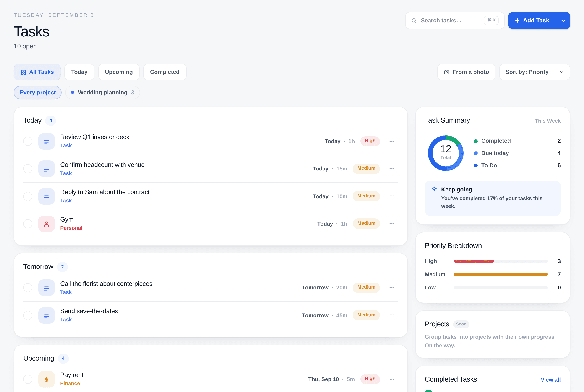Click the Reply to Sam task icon

pos(47,196)
